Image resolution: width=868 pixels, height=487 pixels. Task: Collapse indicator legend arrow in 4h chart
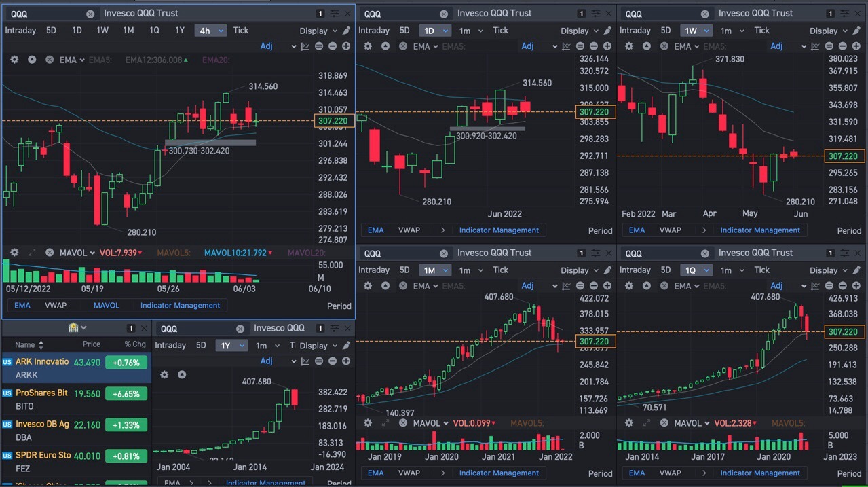31,60
